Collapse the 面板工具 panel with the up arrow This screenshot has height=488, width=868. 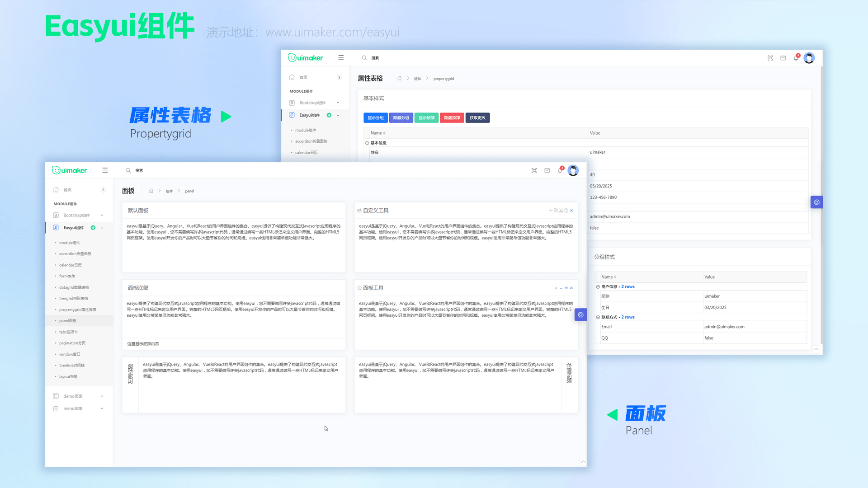pyautogui.click(x=556, y=288)
